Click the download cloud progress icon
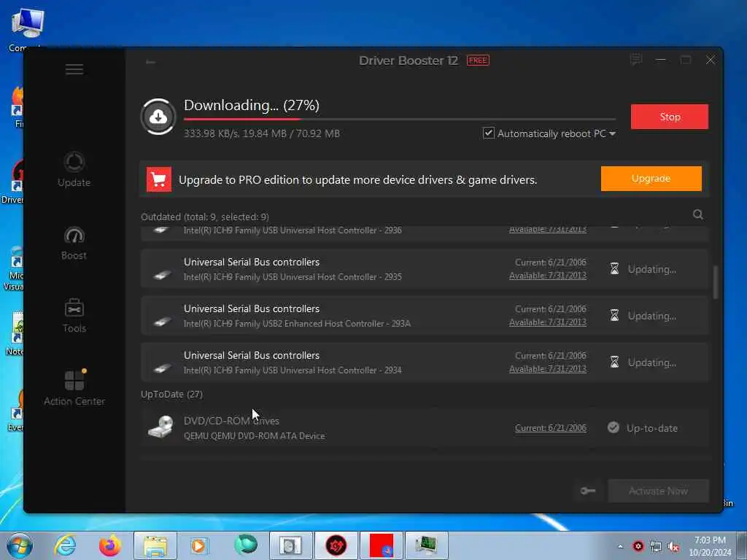Viewport: 747px width, 560px height. (x=158, y=117)
